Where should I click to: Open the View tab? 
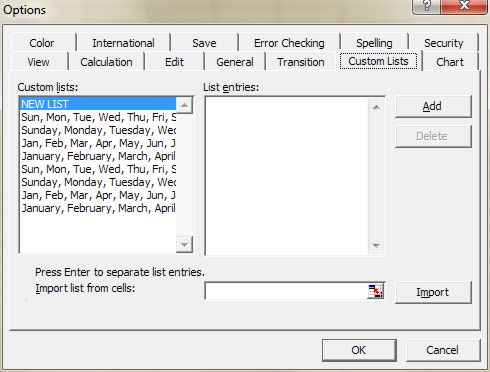pyautogui.click(x=38, y=62)
